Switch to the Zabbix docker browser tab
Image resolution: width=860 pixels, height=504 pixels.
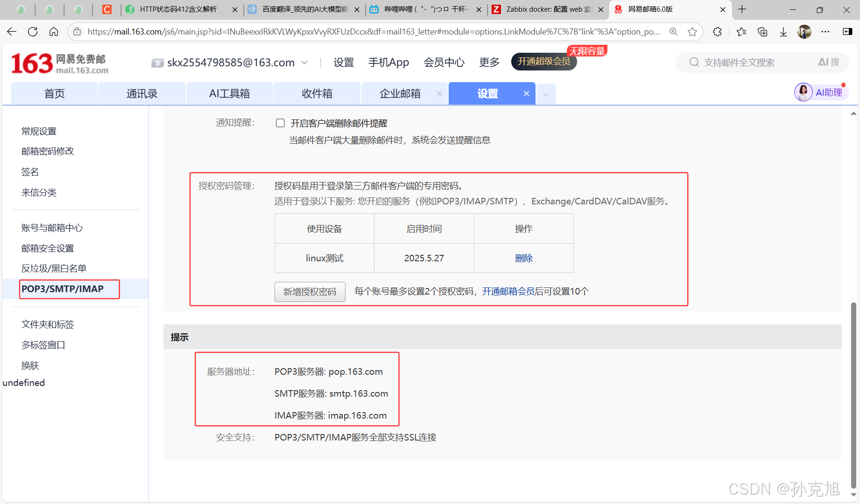pyautogui.click(x=549, y=9)
